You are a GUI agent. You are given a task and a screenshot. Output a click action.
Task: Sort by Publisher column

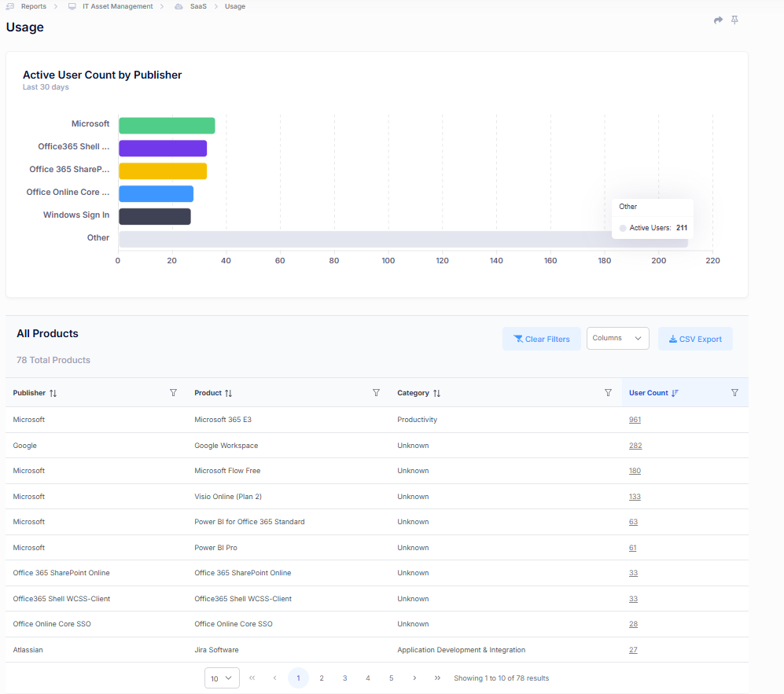53,393
